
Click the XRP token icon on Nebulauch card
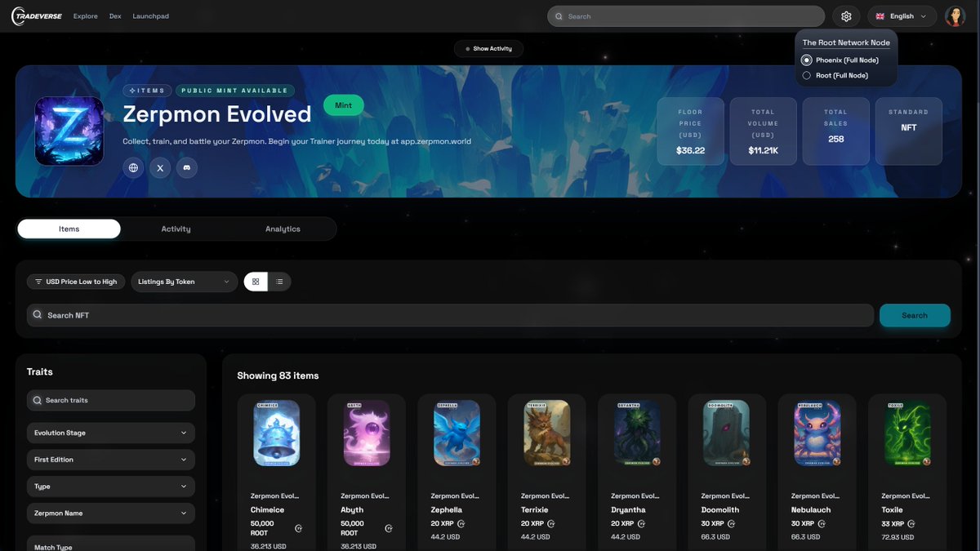coord(821,524)
